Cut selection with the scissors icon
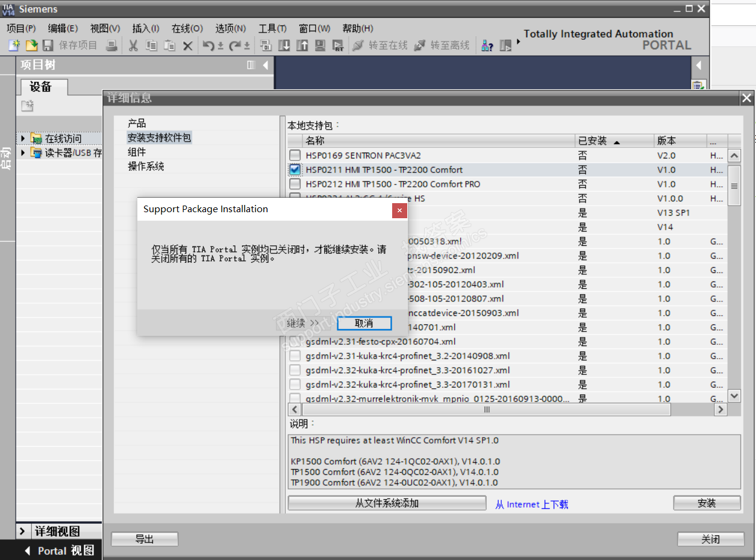Screen dimensions: 756x560 134,45
